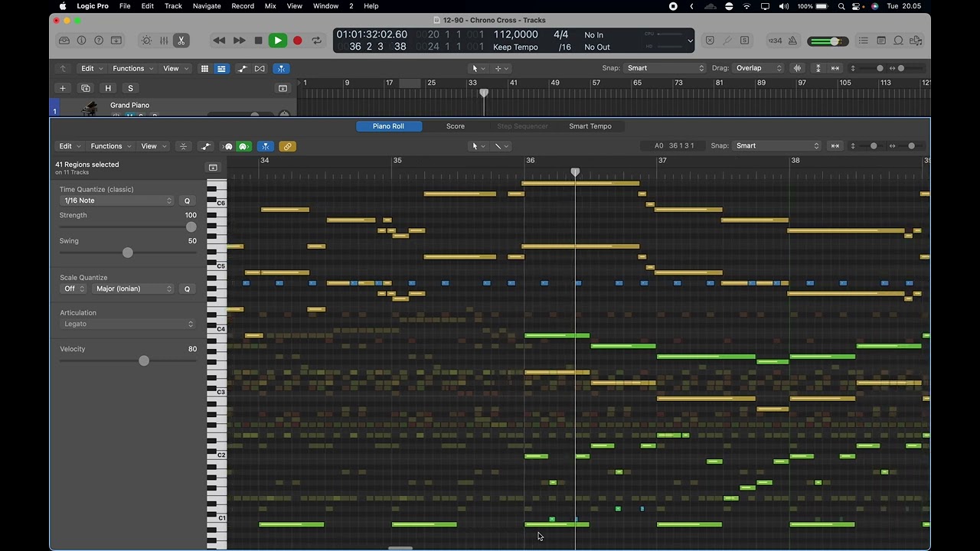
Task: Adjust the Swing slider
Action: [128, 253]
